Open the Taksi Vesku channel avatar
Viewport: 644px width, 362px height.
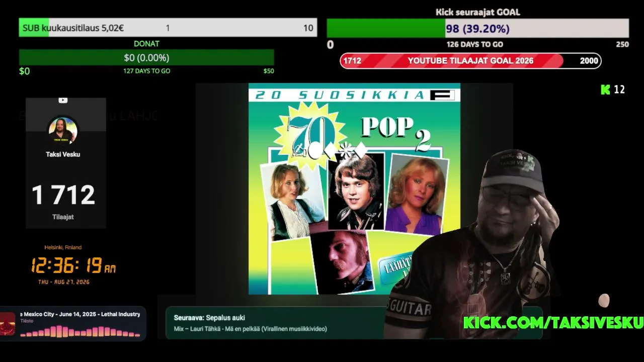tap(63, 131)
